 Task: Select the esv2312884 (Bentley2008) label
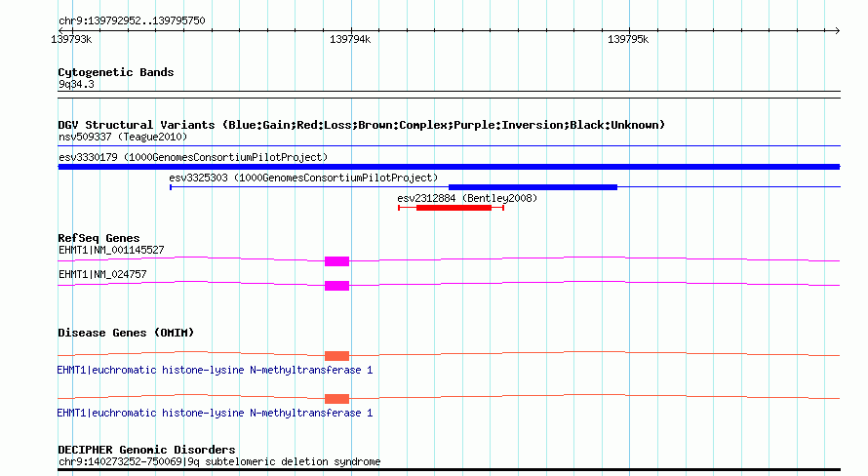click(x=467, y=198)
